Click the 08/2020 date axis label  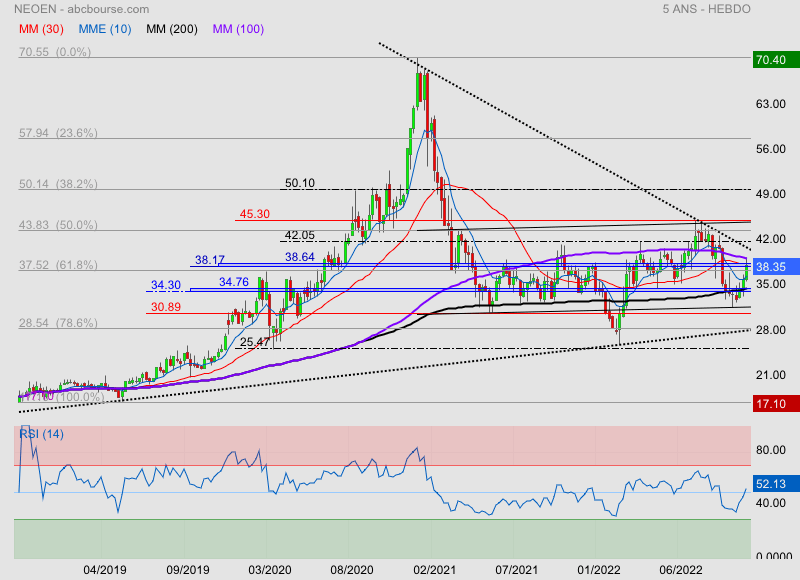352,570
